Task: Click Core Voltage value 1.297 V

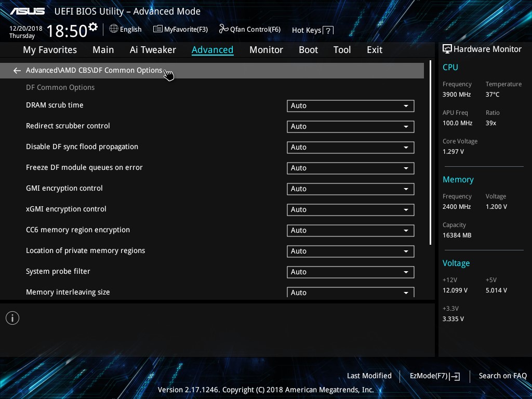Action: coord(453,152)
